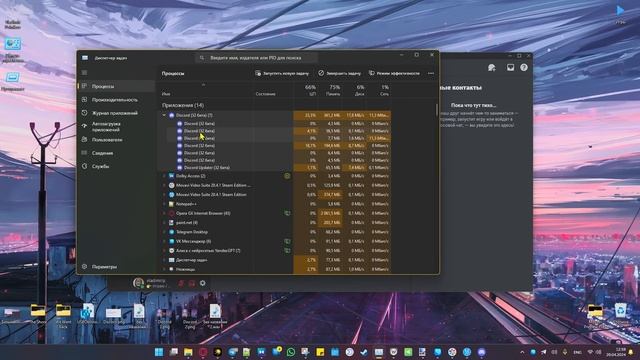Toggle headphone deafen in Discord user panel
The width and height of the screenshot is (640, 360).
(x=191, y=283)
